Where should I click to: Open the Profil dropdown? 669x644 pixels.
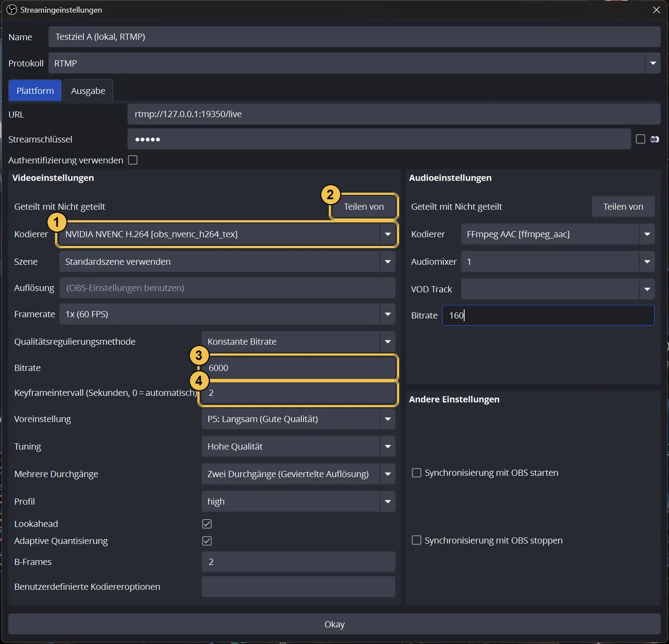(x=298, y=502)
